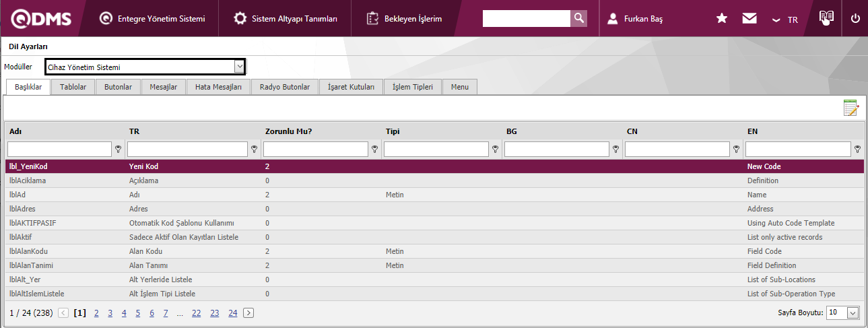Screen dimensions: 868x328
Task: Click filter icon for Tipi column
Action: click(495, 150)
